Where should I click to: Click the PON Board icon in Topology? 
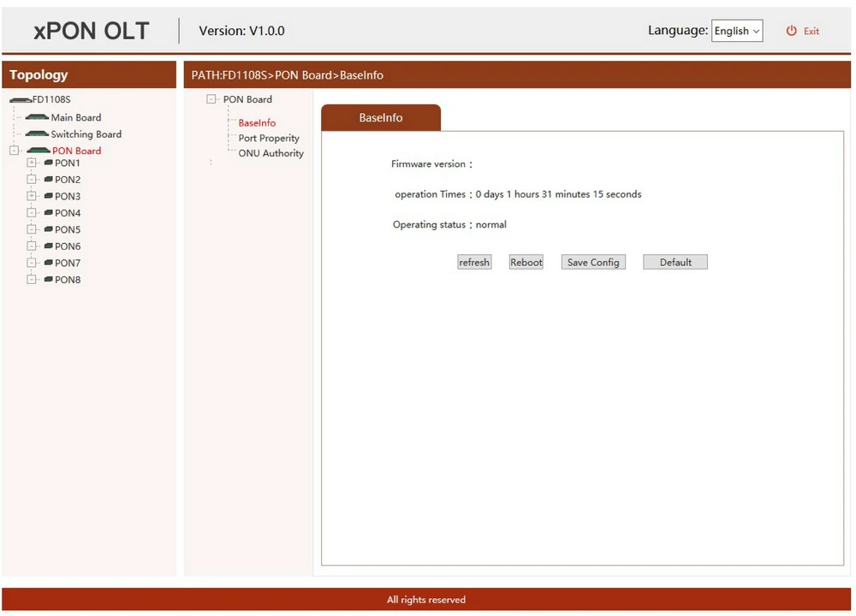click(39, 151)
